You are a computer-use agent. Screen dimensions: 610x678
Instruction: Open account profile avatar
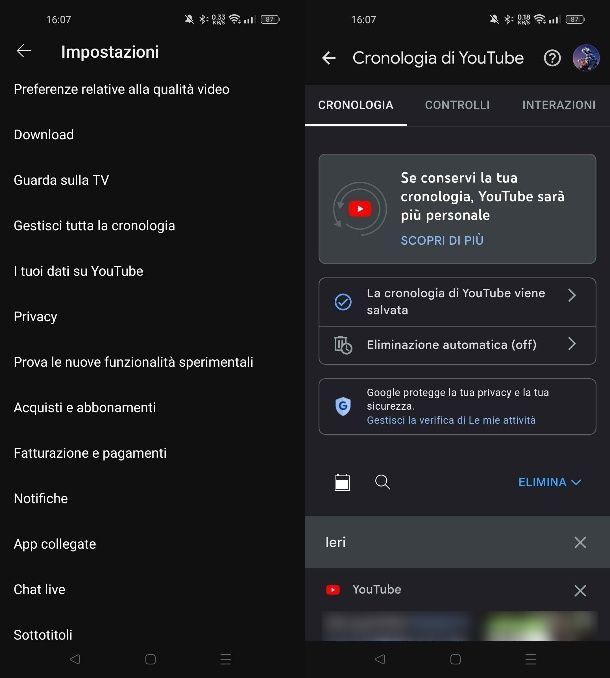[x=586, y=58]
